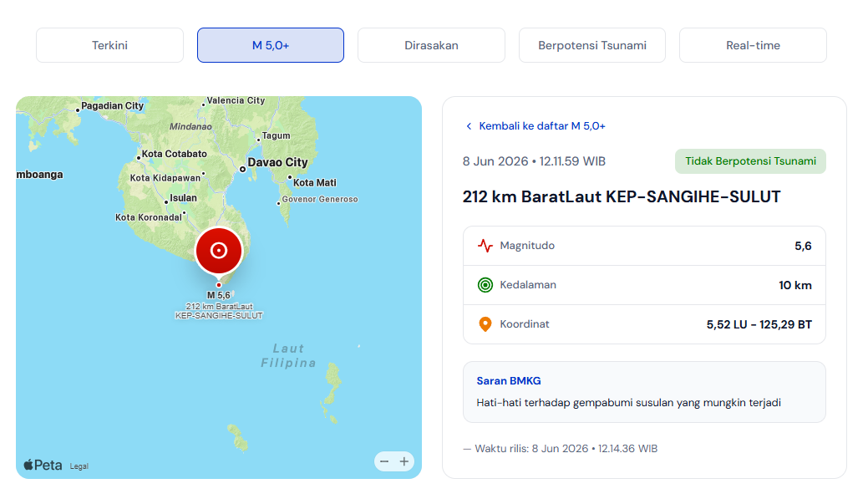
Task: Click the title 212 km BaratLaut KEP-SANGIHE-SULUT
Action: point(622,196)
